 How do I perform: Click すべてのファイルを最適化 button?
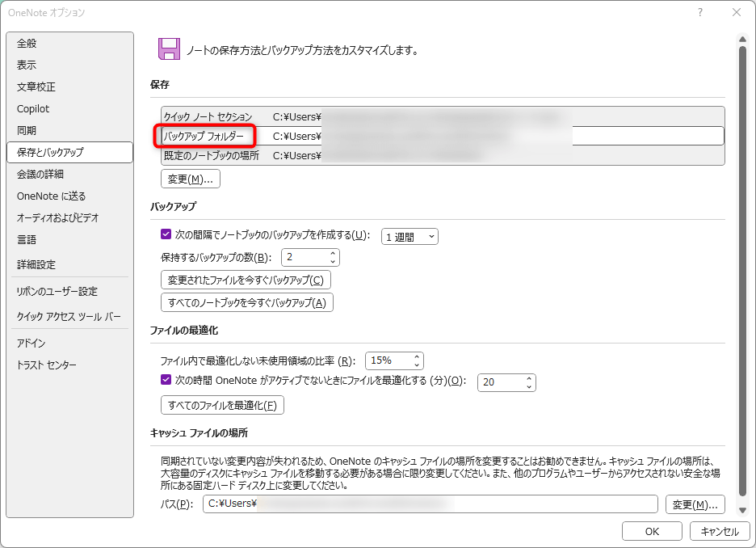[222, 405]
